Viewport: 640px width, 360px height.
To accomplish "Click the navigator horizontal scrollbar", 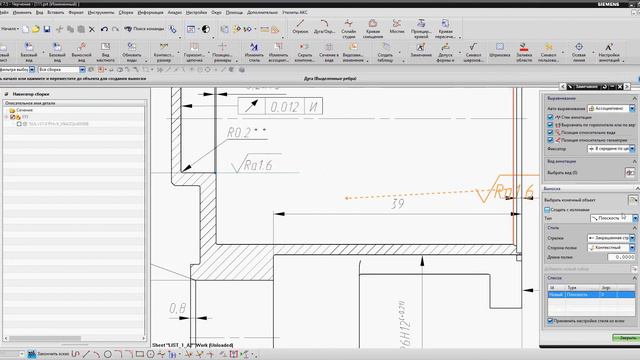I will [x=75, y=338].
